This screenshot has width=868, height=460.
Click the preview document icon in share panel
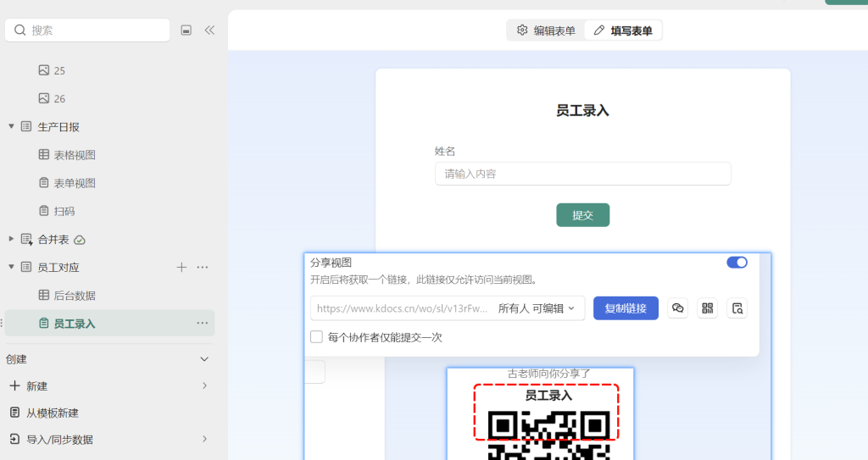(737, 308)
